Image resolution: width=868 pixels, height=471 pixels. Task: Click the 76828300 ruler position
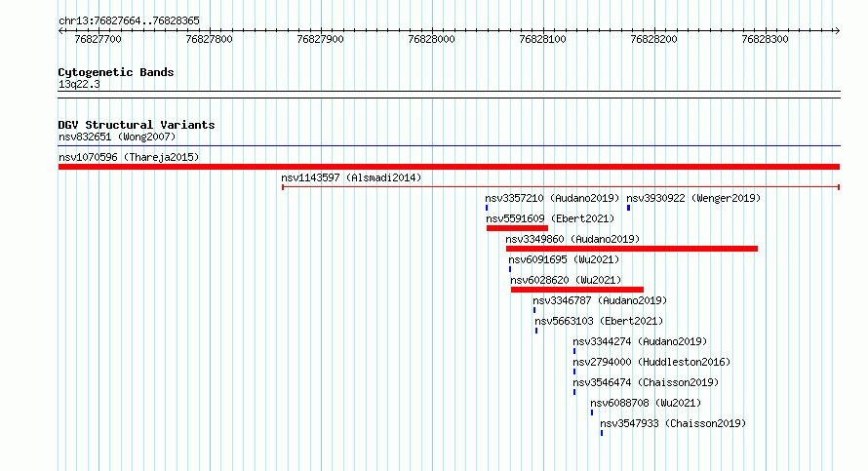tap(765, 39)
